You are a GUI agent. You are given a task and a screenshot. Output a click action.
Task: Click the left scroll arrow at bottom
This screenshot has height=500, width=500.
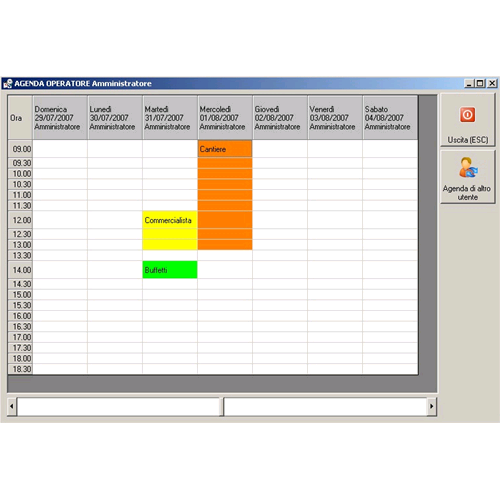(x=12, y=406)
